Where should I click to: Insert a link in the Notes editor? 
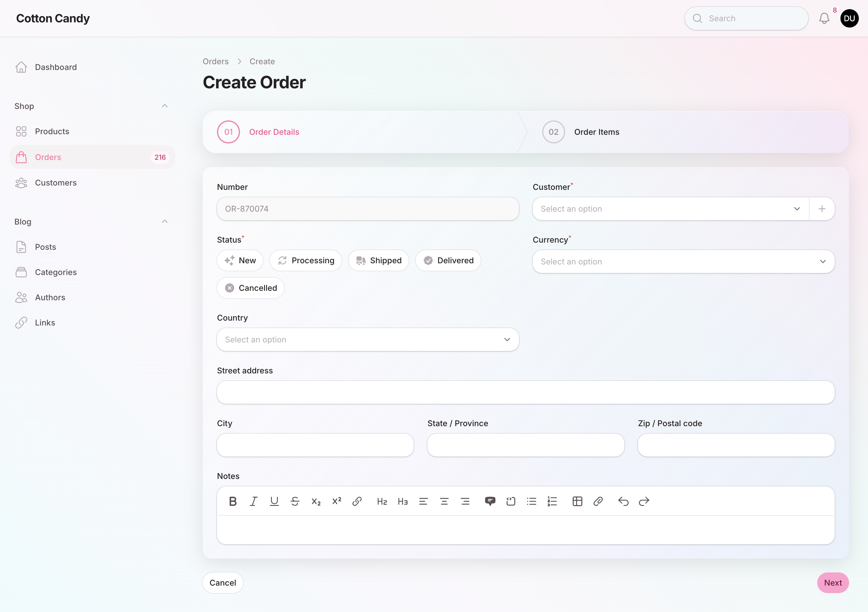coord(357,501)
